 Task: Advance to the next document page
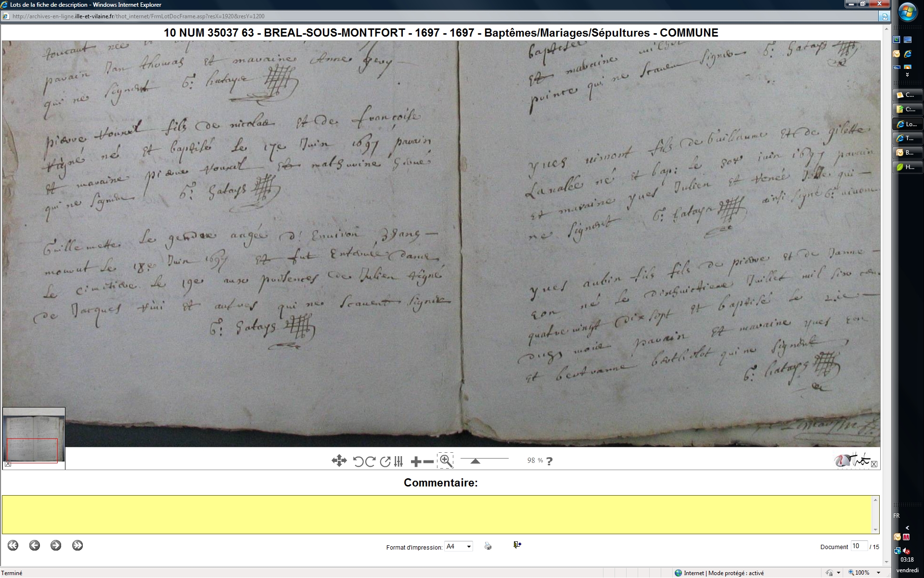tap(56, 545)
